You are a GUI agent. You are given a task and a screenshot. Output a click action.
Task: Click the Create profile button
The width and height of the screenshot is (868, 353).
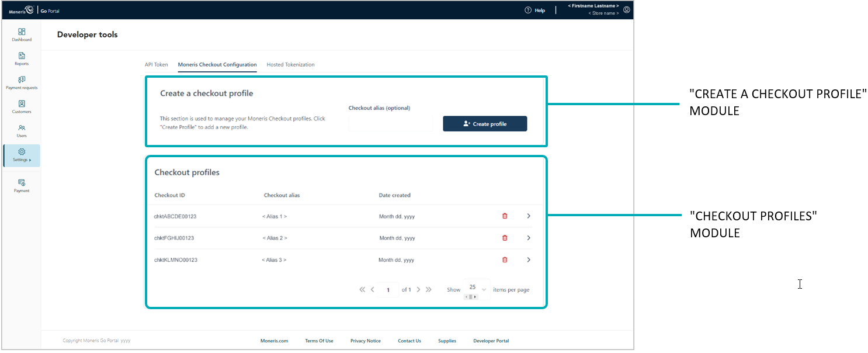[x=485, y=124]
